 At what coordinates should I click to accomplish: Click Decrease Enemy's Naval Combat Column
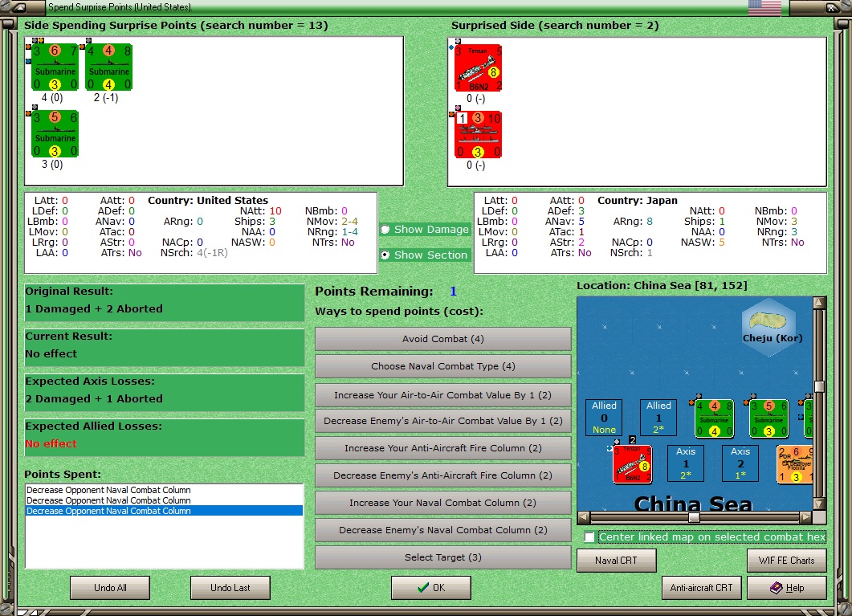tap(442, 530)
